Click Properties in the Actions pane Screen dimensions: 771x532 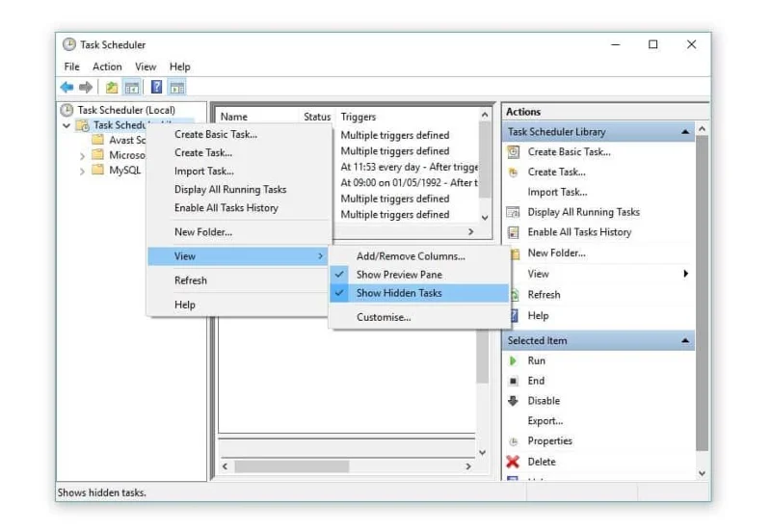[549, 441]
